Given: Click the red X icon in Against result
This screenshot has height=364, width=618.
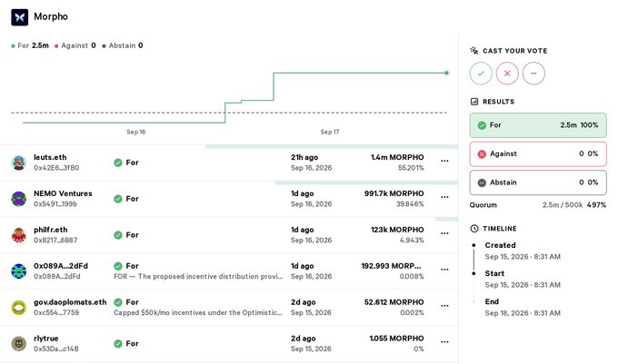Looking at the screenshot, I should click(482, 154).
